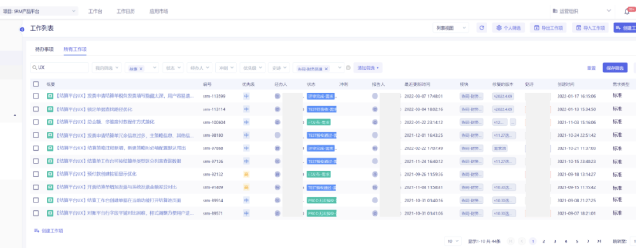Open the 运营组织 organization dropdown

click(582, 11)
